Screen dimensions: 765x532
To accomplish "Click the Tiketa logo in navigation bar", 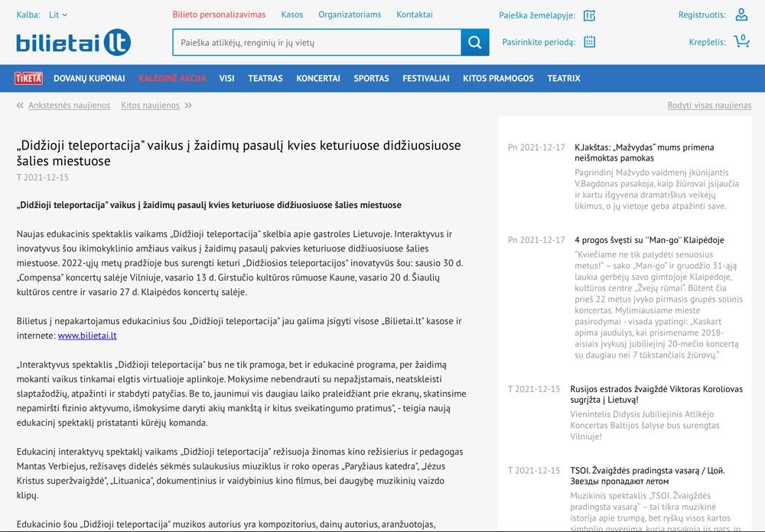I will 28,78.
